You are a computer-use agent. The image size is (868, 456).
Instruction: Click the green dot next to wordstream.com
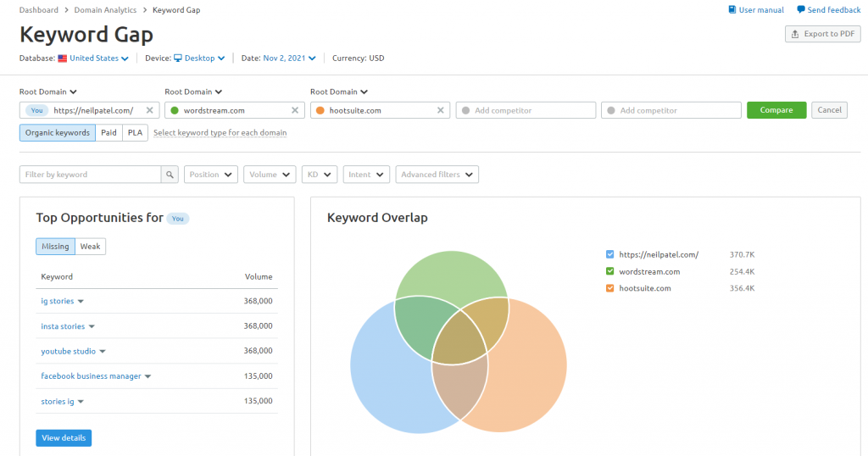click(x=175, y=110)
